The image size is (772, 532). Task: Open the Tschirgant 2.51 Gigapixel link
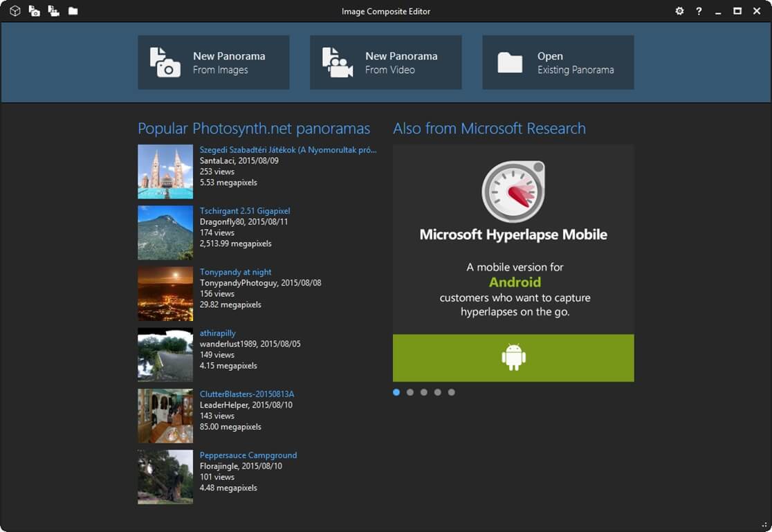click(245, 211)
